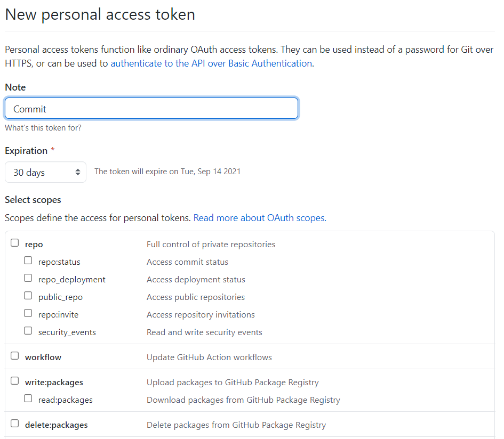Check the repo:invite scope

coord(28,314)
